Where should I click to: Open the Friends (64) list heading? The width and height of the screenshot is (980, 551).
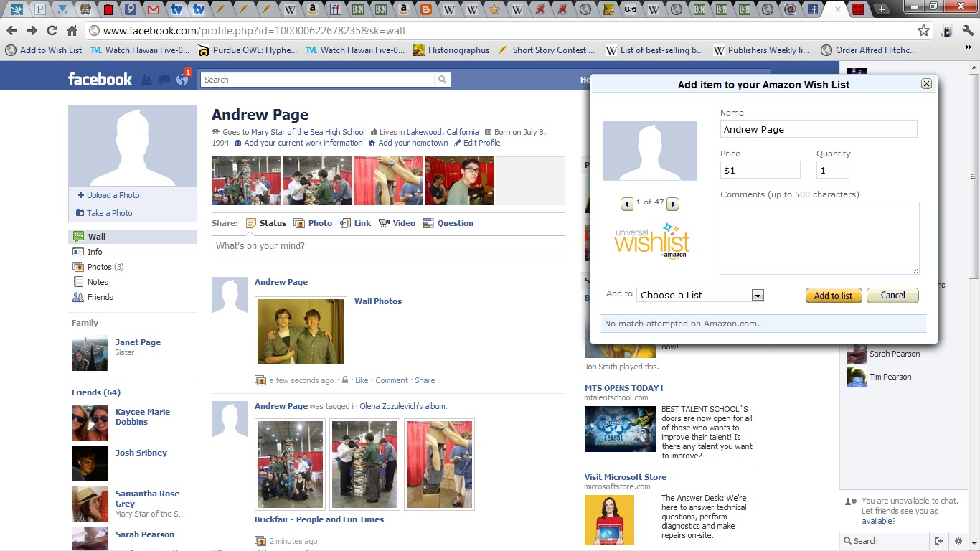(96, 392)
